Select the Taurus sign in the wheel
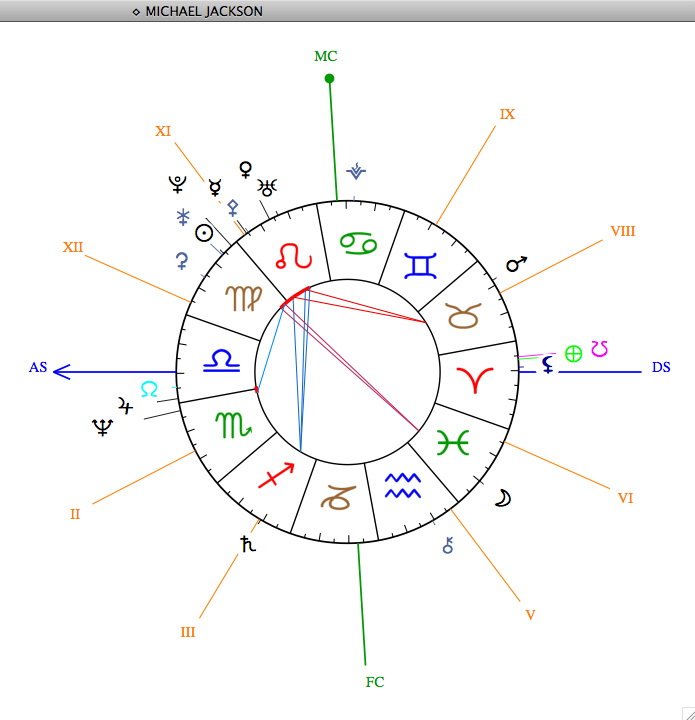 tap(464, 315)
